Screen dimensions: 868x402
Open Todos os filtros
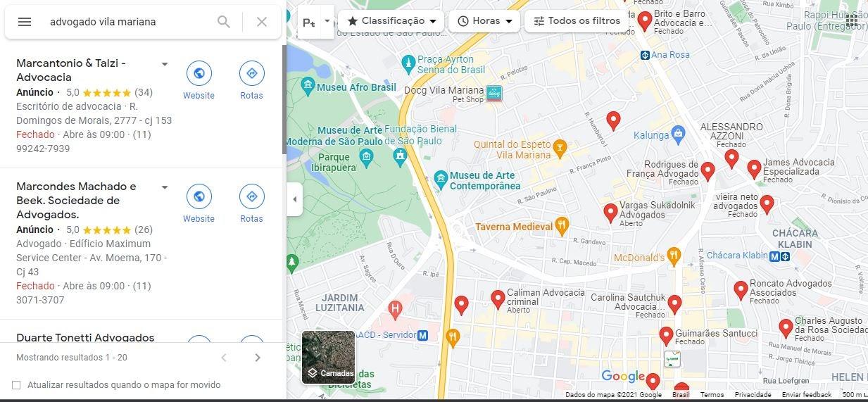point(577,21)
